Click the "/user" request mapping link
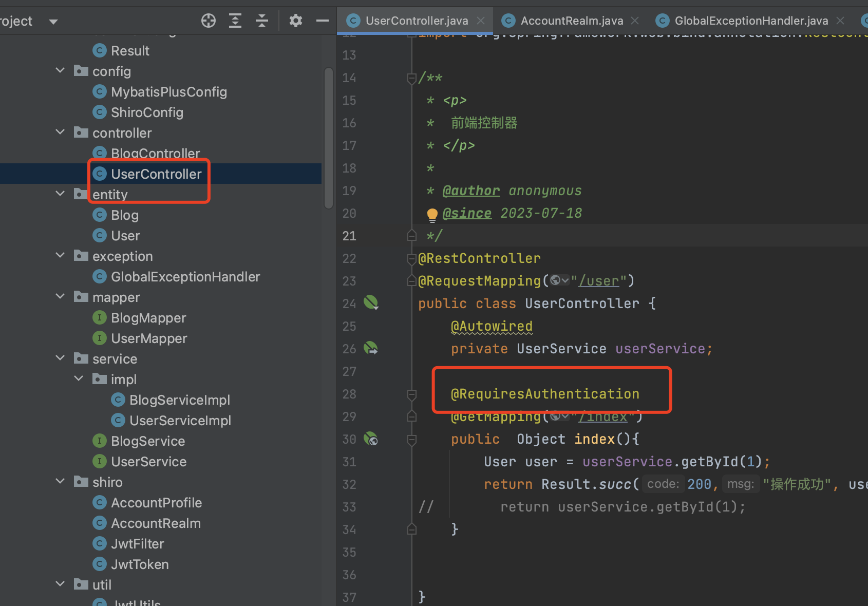868x606 pixels. point(599,281)
